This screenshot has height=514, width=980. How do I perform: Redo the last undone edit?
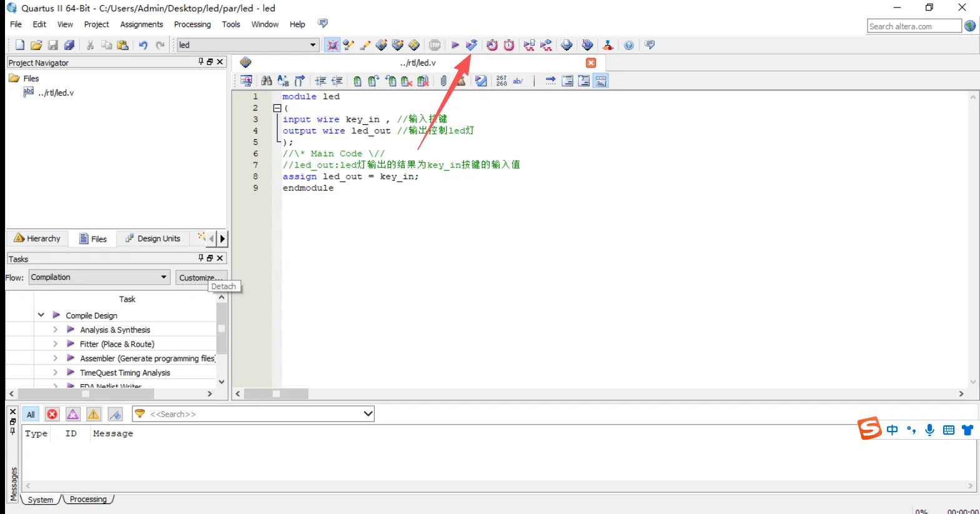(x=160, y=45)
